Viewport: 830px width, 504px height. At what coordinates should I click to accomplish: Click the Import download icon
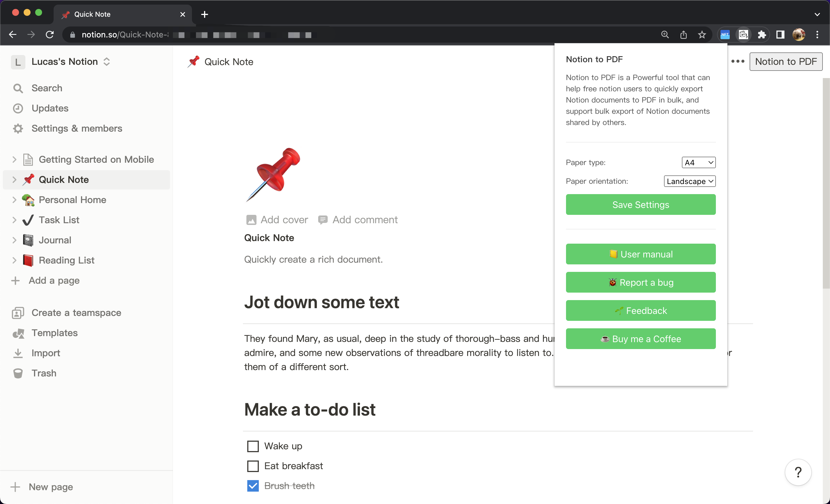click(18, 353)
